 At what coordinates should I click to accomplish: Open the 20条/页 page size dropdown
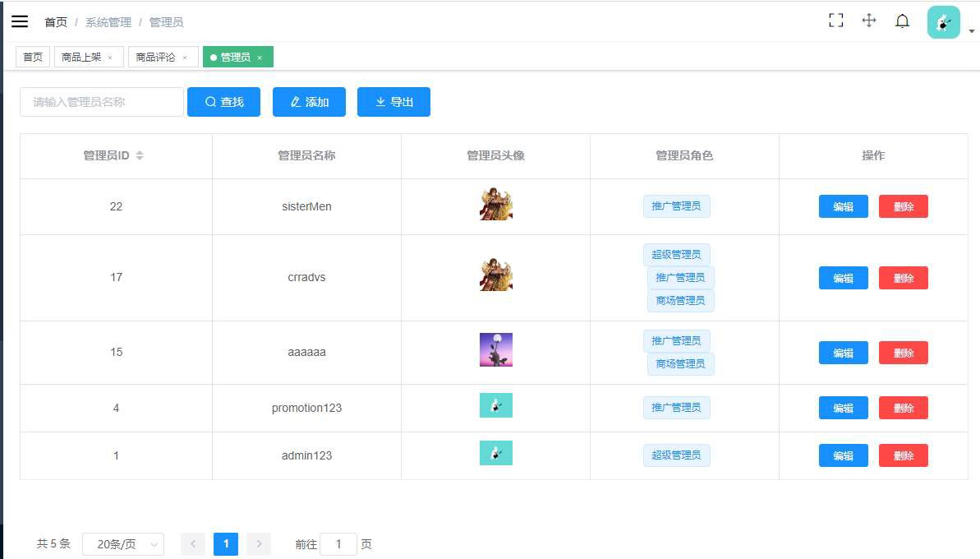click(123, 544)
